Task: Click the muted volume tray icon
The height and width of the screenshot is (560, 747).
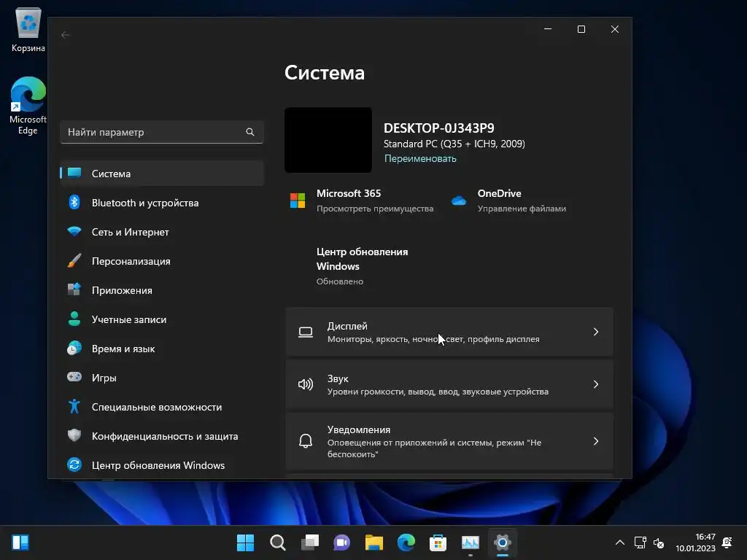Action: pyautogui.click(x=659, y=542)
